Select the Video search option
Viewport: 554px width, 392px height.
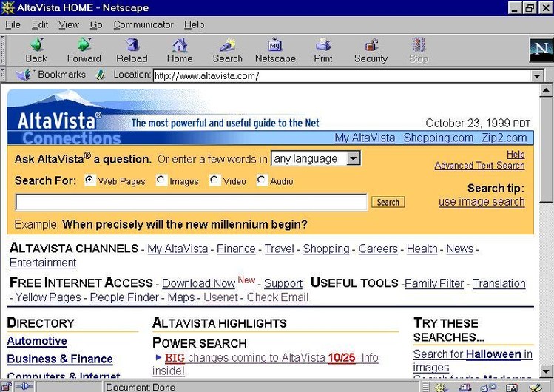point(214,180)
